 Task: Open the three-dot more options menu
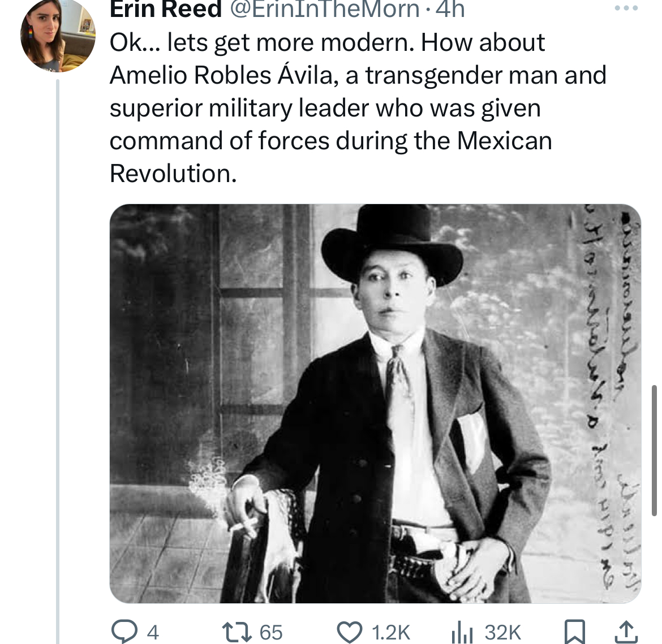click(627, 8)
